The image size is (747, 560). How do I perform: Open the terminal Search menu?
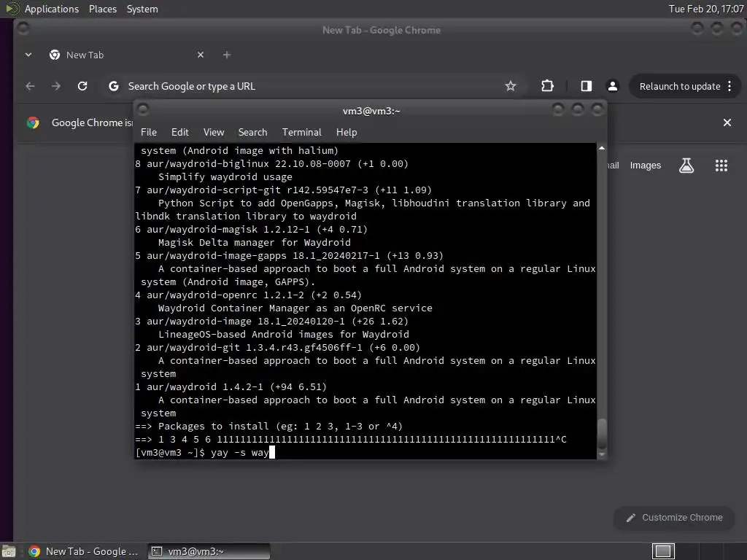pos(252,132)
